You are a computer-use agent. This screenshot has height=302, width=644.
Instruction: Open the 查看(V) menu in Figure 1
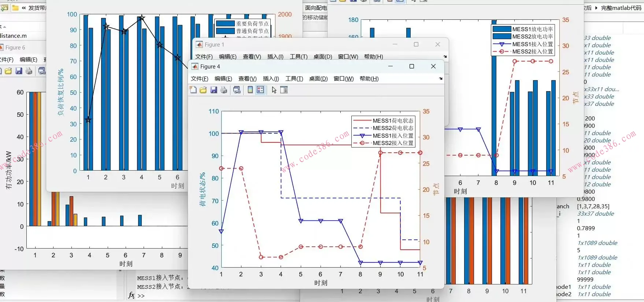252,57
